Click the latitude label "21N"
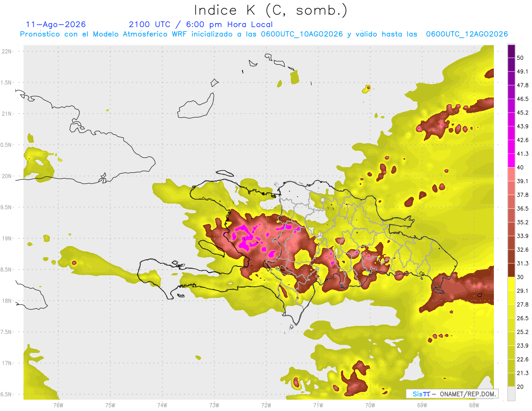 click(x=6, y=114)
